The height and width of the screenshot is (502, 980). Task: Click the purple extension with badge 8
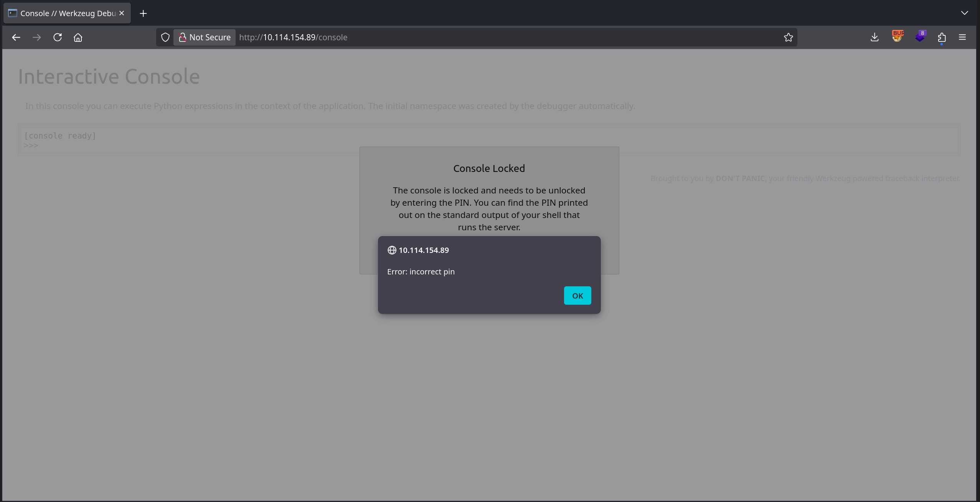(920, 37)
